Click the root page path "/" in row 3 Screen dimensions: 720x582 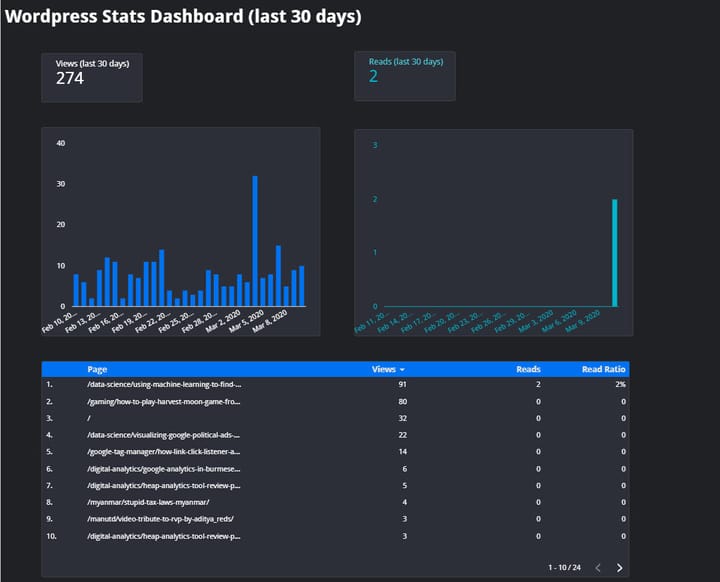[x=89, y=418]
